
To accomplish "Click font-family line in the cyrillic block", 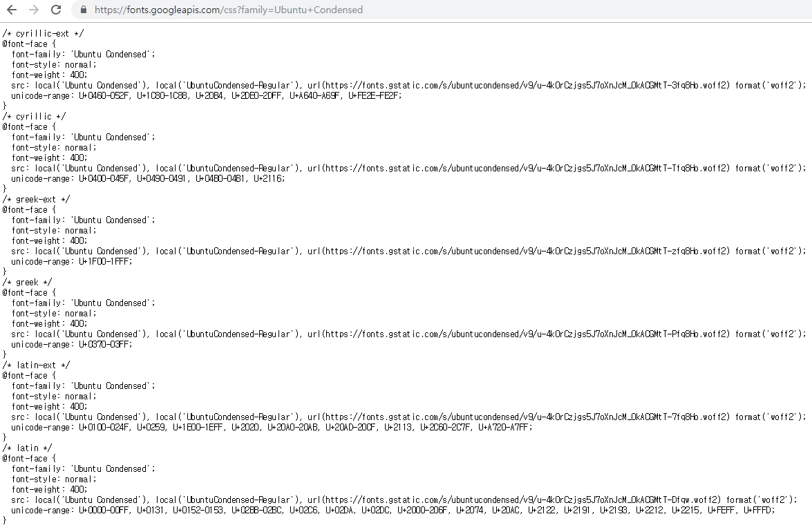I will (x=84, y=137).
